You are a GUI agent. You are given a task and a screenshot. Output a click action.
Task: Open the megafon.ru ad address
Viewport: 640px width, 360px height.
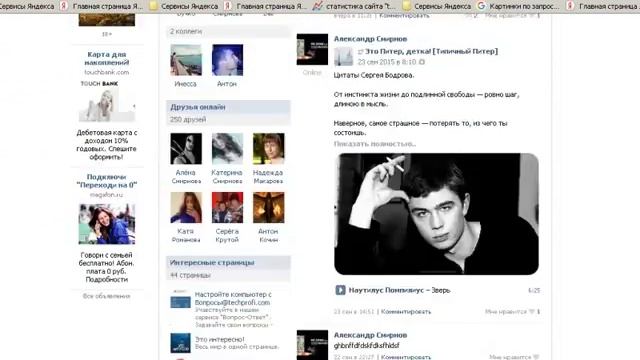[107, 195]
